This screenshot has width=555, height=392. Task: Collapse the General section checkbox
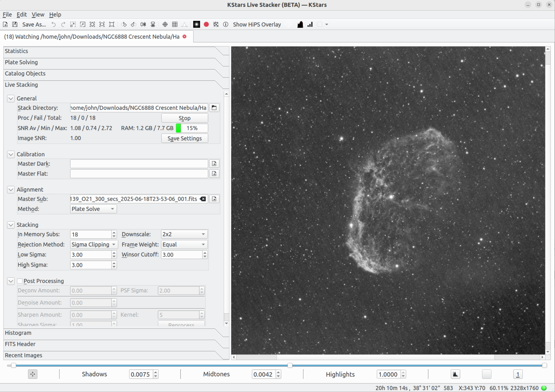(x=11, y=98)
